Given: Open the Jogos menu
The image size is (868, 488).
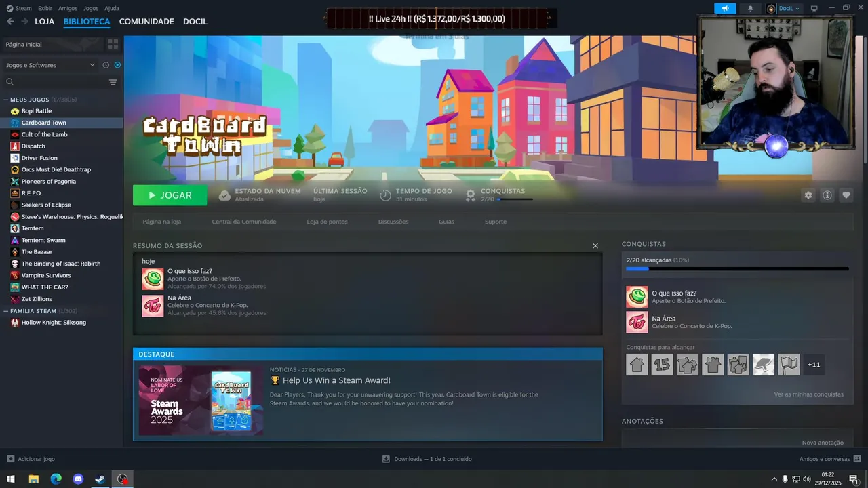Looking at the screenshot, I should pyautogui.click(x=91, y=8).
